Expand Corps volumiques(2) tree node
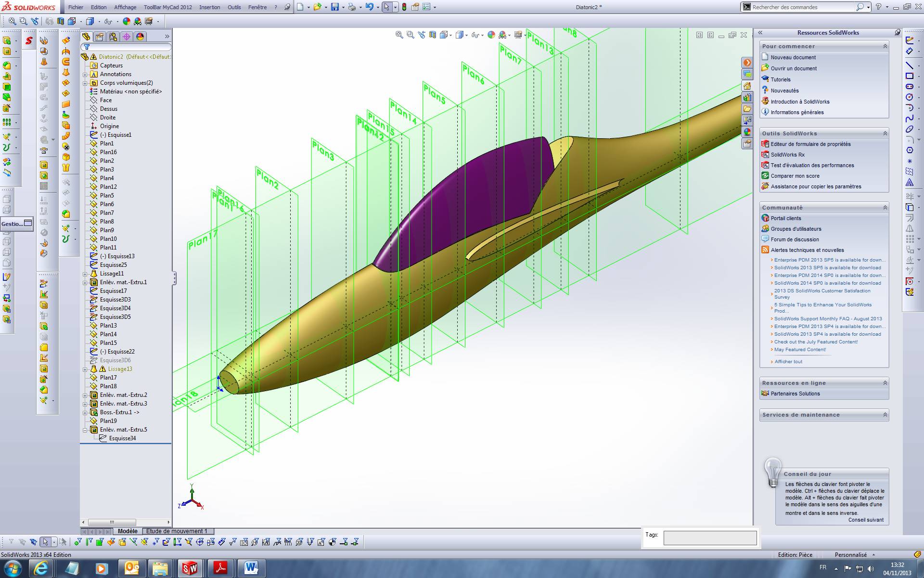The height and width of the screenshot is (578, 924). (x=85, y=83)
